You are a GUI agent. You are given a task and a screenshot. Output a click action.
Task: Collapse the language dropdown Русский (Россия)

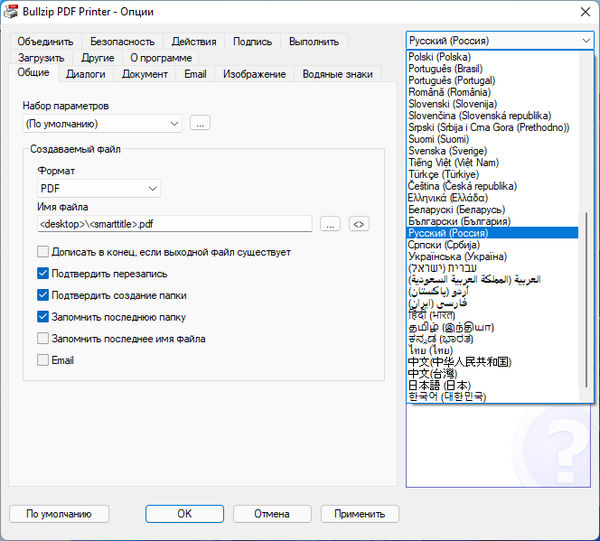click(500, 41)
